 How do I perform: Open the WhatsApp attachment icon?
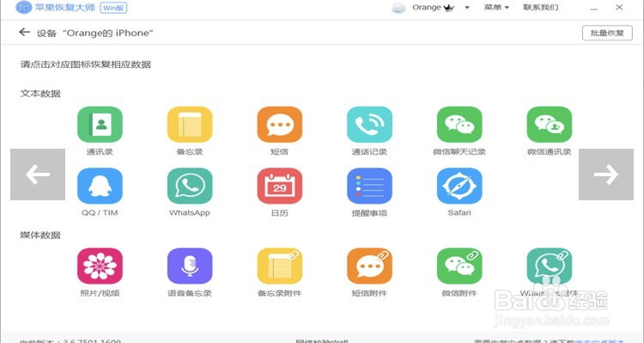550,266
